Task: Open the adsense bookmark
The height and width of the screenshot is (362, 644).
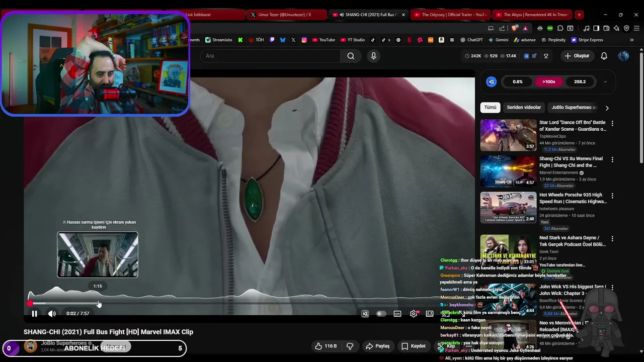Action: (524, 40)
